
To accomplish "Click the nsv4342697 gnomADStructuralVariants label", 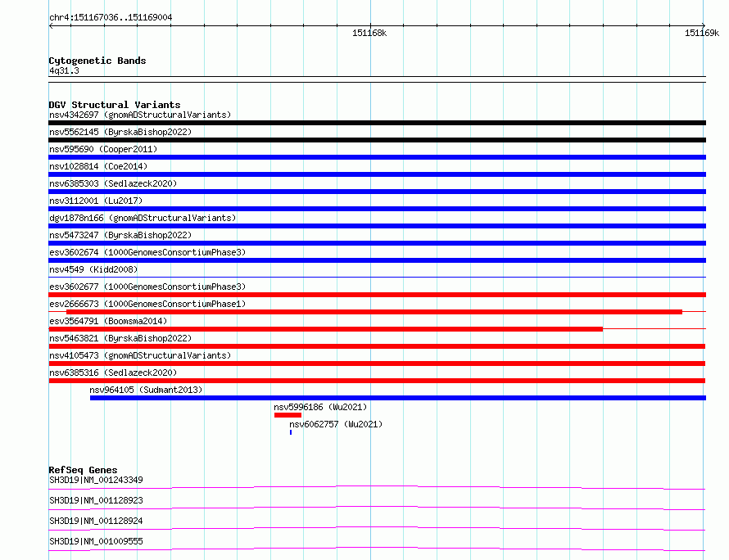I will (140, 115).
